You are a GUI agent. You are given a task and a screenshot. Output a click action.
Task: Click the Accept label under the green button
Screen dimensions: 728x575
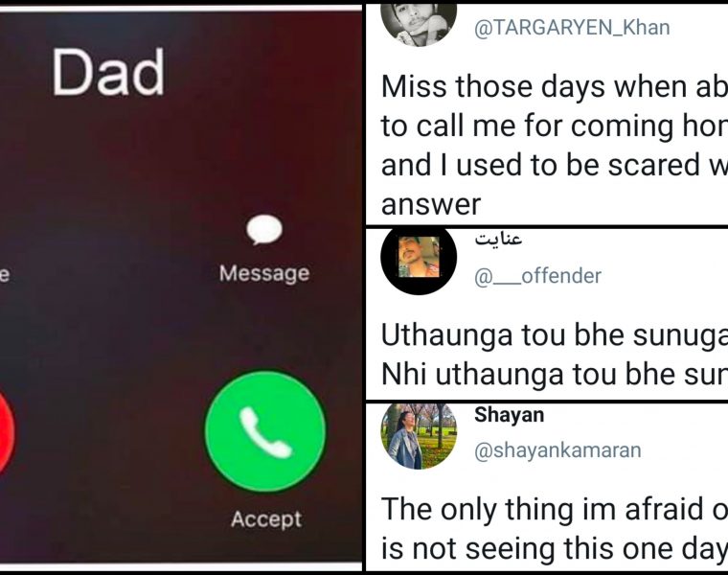pos(266,518)
